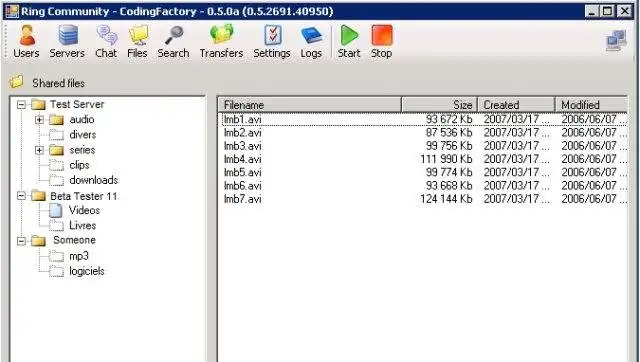The image size is (640, 362).
Task: Click the Shared files folder icon
Action: tap(16, 81)
